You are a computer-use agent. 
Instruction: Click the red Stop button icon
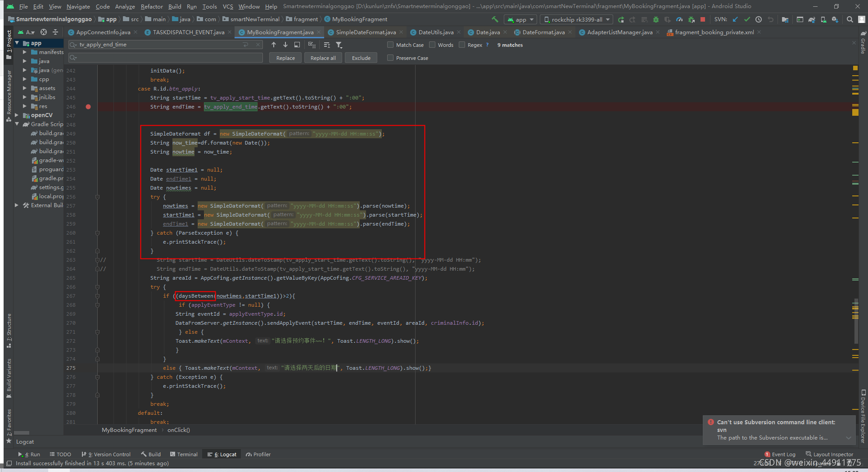point(702,19)
